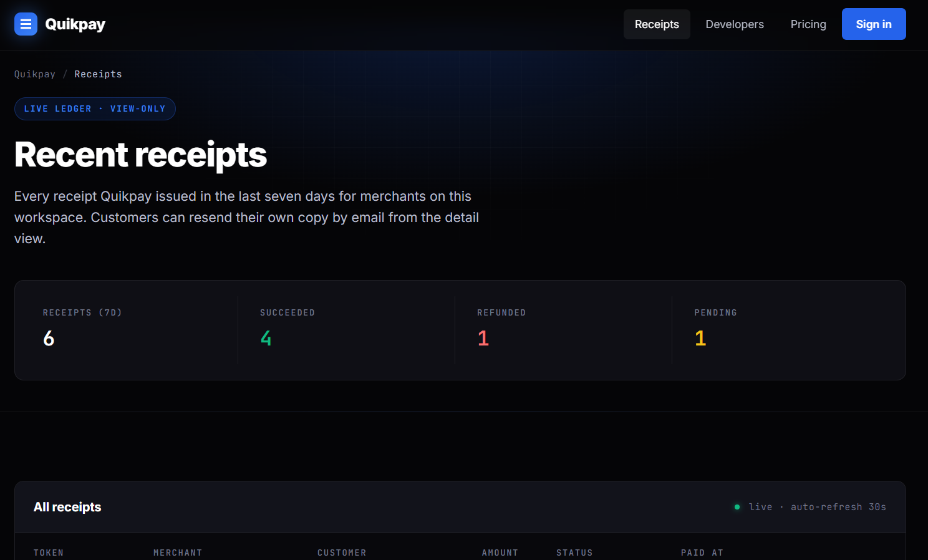Click the Quikpay breadcrumb link

click(35, 74)
